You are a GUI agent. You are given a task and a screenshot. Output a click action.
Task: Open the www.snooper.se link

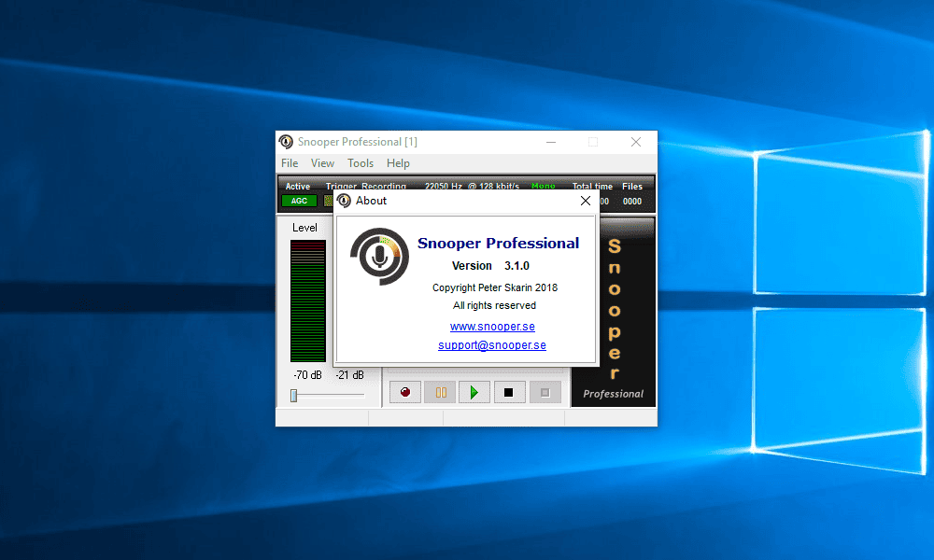tap(492, 327)
